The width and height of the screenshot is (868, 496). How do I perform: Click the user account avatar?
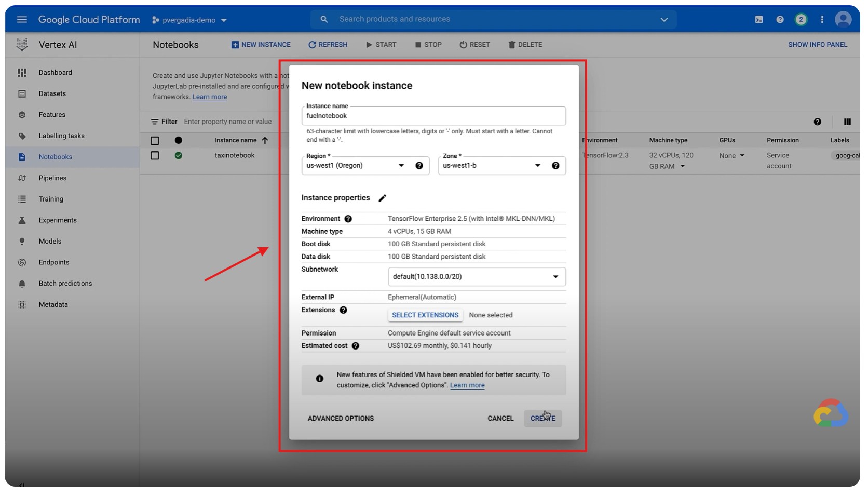click(x=843, y=20)
